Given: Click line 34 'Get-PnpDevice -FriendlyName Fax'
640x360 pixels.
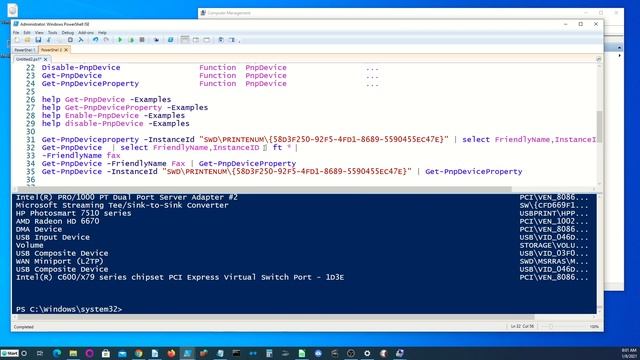Looking at the screenshot, I should pyautogui.click(x=113, y=164).
